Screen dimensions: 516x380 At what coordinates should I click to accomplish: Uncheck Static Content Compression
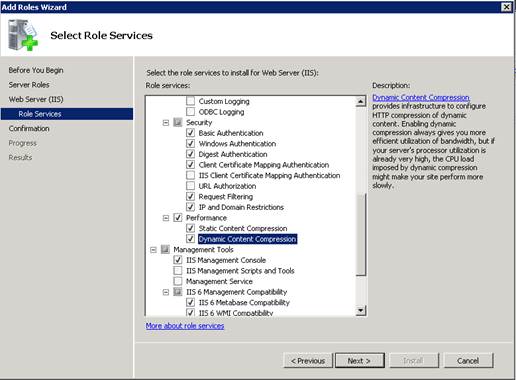pos(190,228)
